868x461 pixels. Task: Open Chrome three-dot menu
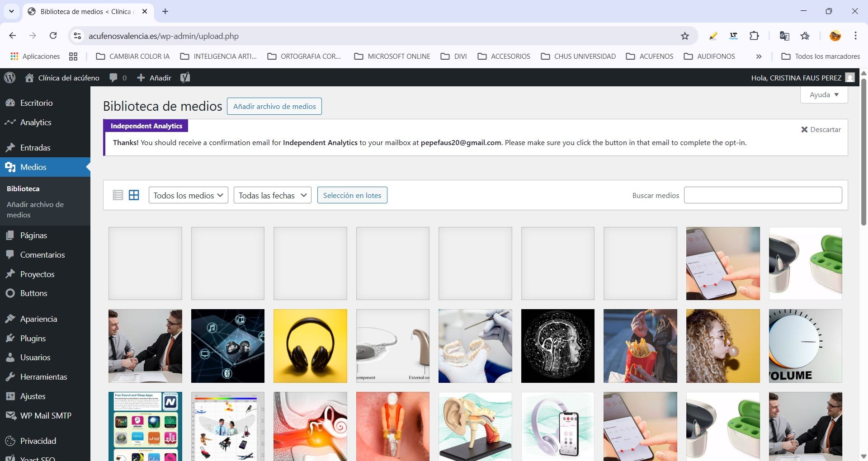(855, 36)
